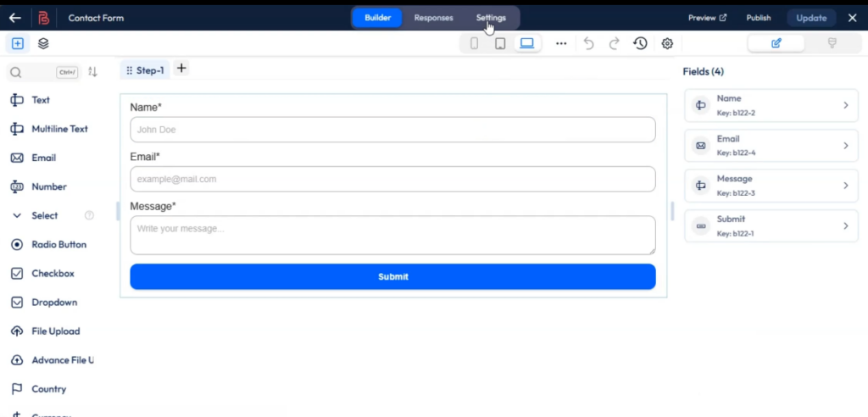868x417 pixels.
Task: Expand Name field settings
Action: 771,105
